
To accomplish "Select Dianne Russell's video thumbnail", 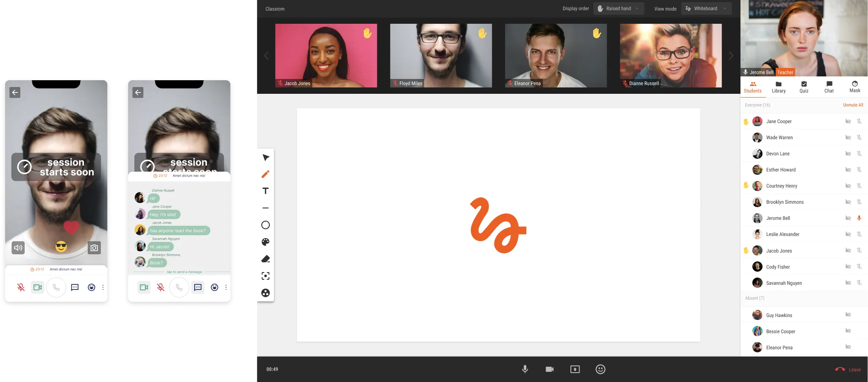I will coord(671,56).
